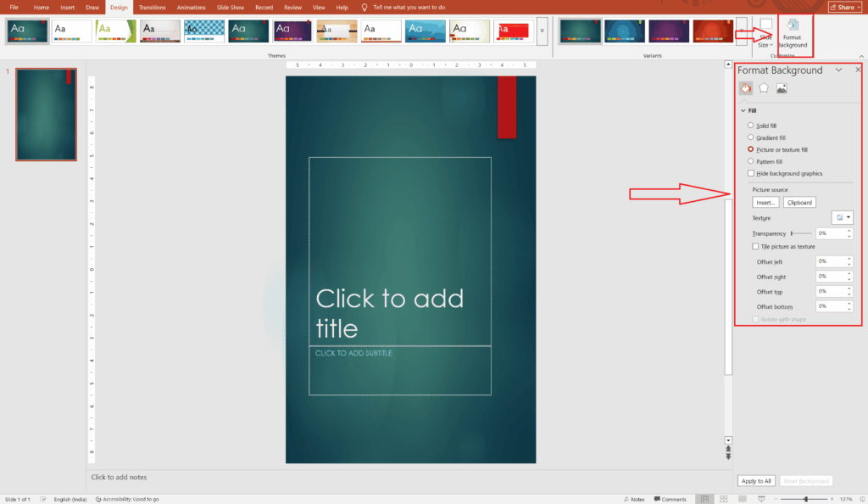The height and width of the screenshot is (504, 868).
Task: Collapse the Fill section chevron
Action: coord(743,110)
